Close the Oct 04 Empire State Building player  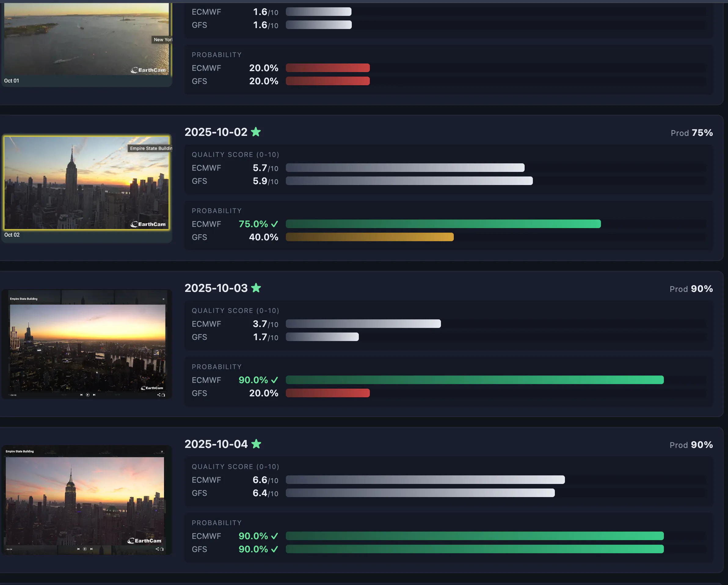(x=162, y=451)
